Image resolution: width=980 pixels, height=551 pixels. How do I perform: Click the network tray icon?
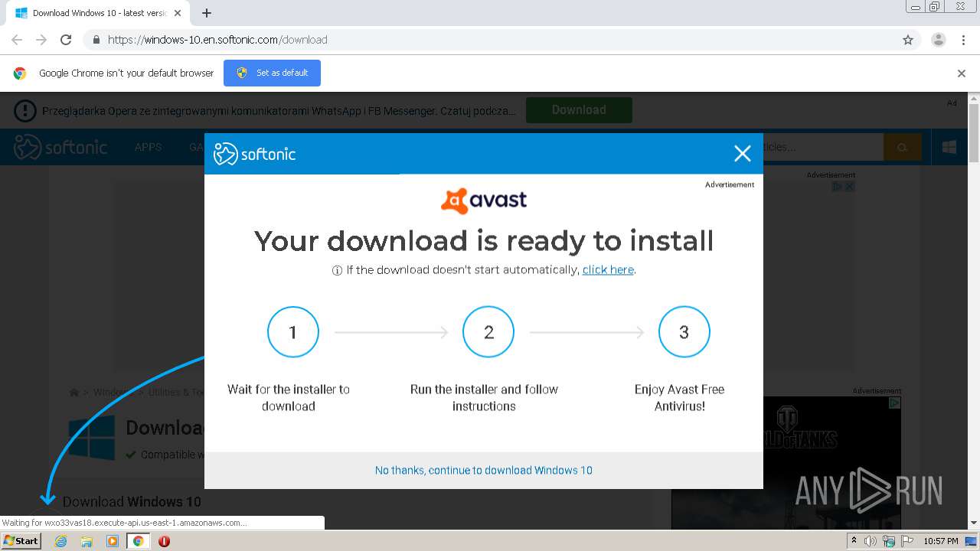click(x=888, y=541)
